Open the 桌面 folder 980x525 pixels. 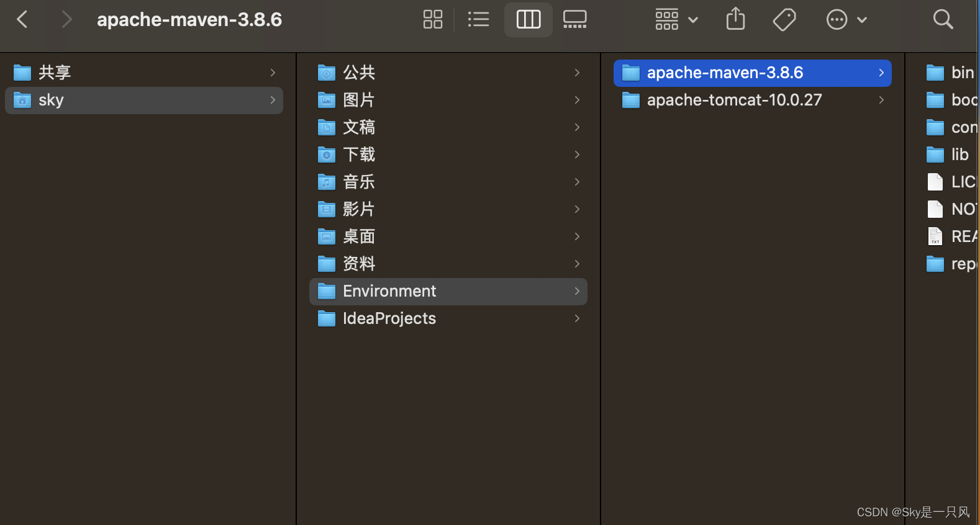(x=448, y=236)
